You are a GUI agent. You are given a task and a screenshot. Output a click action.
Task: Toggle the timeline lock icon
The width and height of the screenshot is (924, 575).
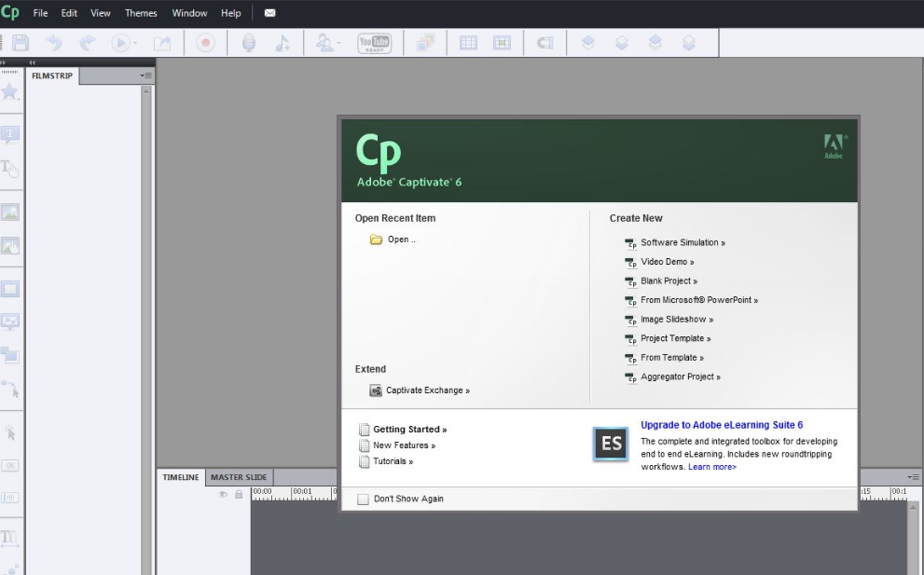tap(239, 494)
